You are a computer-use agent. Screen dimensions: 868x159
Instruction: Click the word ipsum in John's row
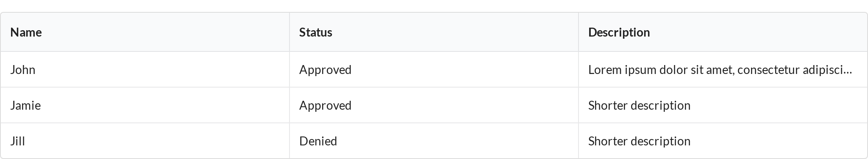point(640,71)
